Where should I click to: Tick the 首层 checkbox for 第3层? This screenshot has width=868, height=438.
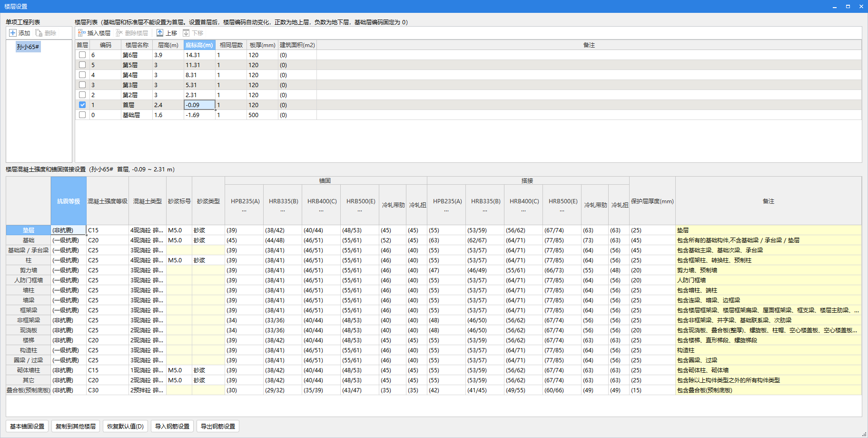(82, 85)
